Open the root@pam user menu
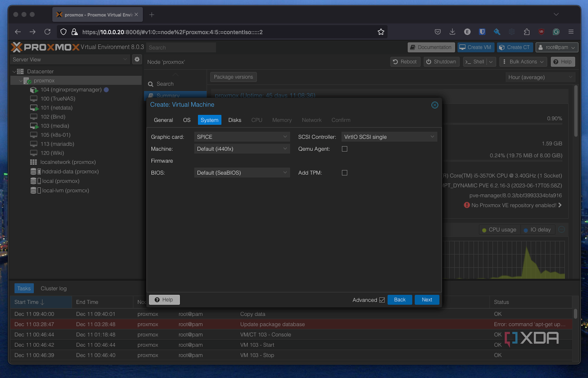Screen dimensions: 588x378 tap(557, 47)
